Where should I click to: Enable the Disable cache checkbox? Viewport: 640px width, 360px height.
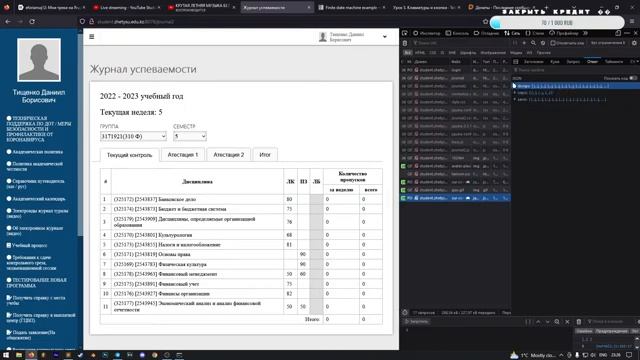(553, 43)
